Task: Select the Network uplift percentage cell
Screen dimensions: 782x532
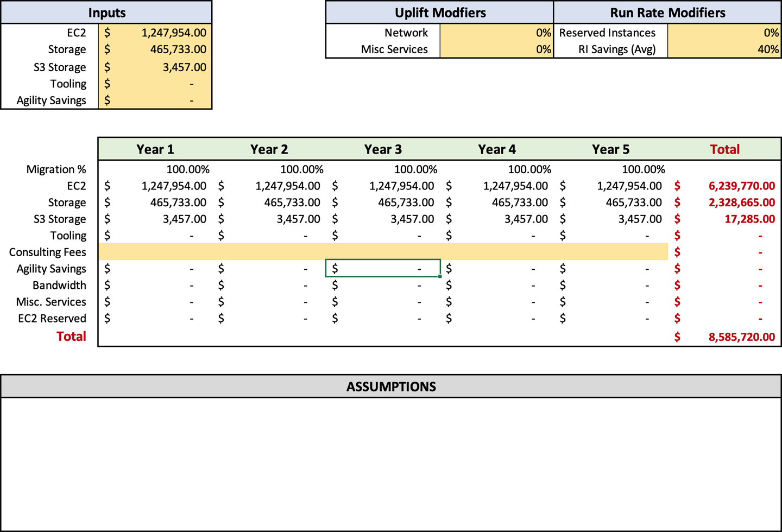Action: [496, 33]
